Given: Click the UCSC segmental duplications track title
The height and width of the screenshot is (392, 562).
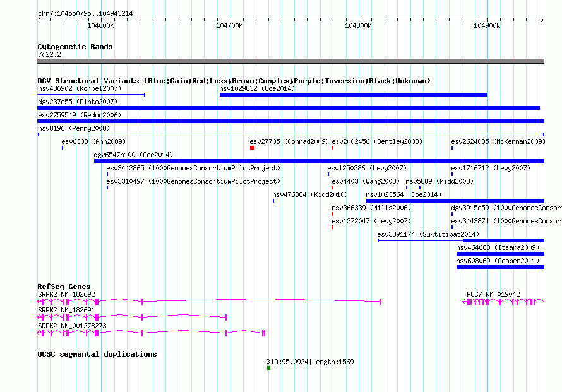Looking at the screenshot, I should (97, 354).
